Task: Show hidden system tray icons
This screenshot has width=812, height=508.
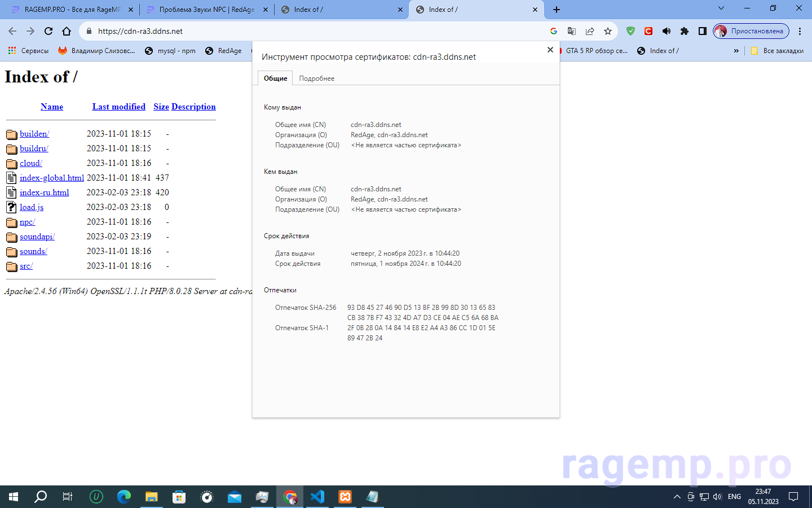Action: click(677, 497)
